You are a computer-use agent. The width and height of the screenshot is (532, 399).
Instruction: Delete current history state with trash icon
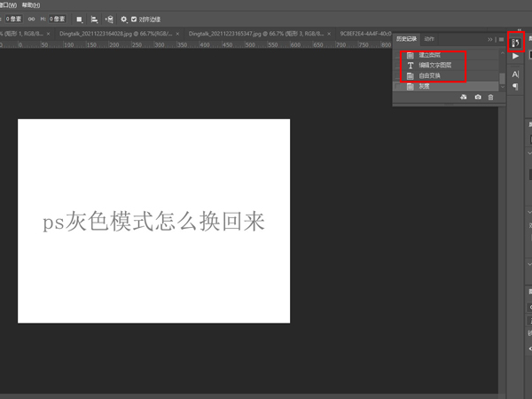[490, 98]
